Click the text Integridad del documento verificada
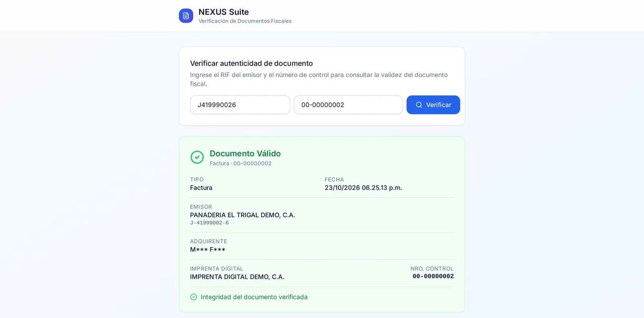The height and width of the screenshot is (318, 644). [254, 297]
